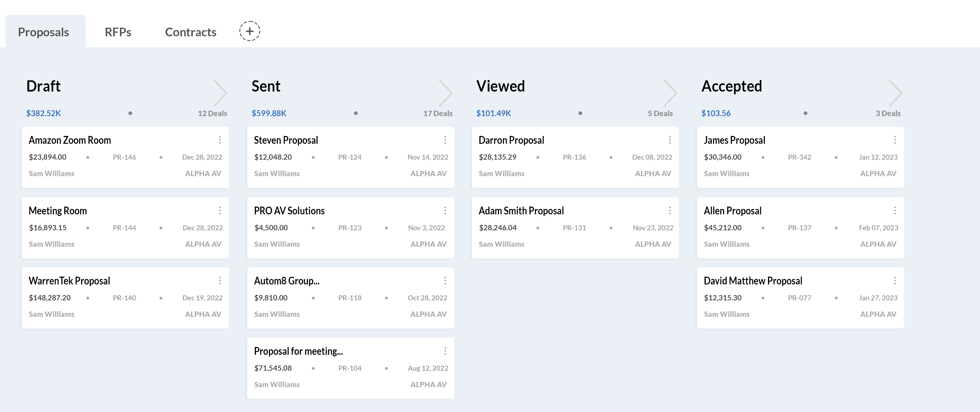Open the Darron Proposal kebab menu
Image resolution: width=980 pixels, height=412 pixels.
point(670,140)
